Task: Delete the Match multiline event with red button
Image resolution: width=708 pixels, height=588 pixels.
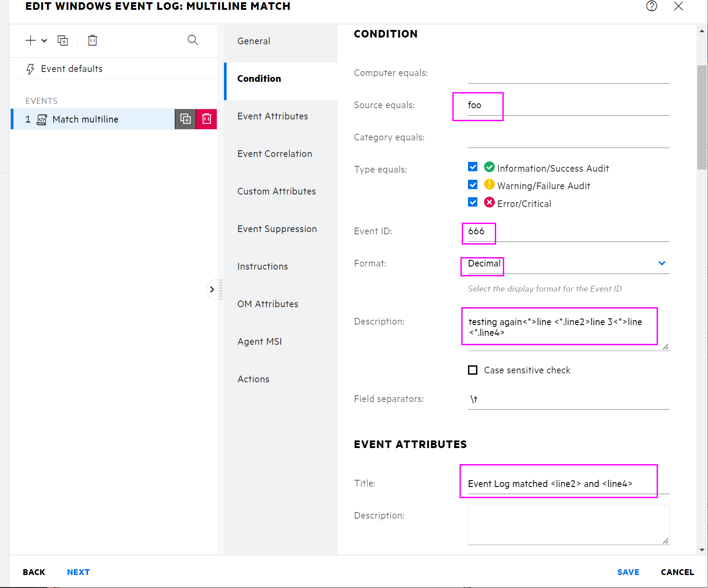Action: click(x=206, y=119)
